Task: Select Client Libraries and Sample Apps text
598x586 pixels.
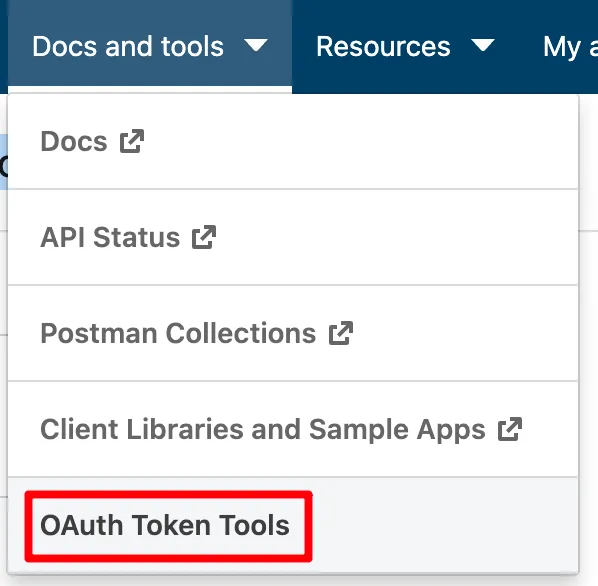Action: coord(263,429)
